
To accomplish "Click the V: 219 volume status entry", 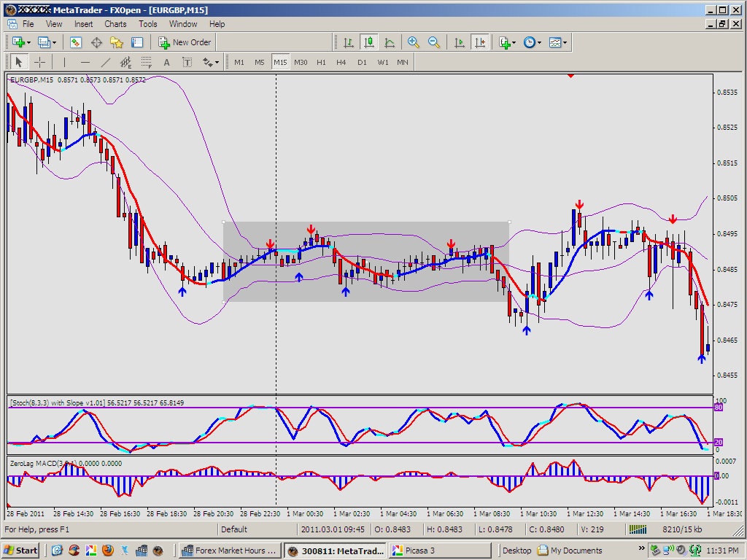I will click(592, 529).
